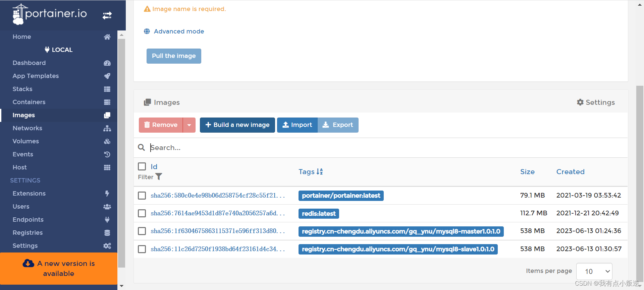Click the table Settings gear icon
Viewport: 644px width, 290px height.
coord(580,102)
